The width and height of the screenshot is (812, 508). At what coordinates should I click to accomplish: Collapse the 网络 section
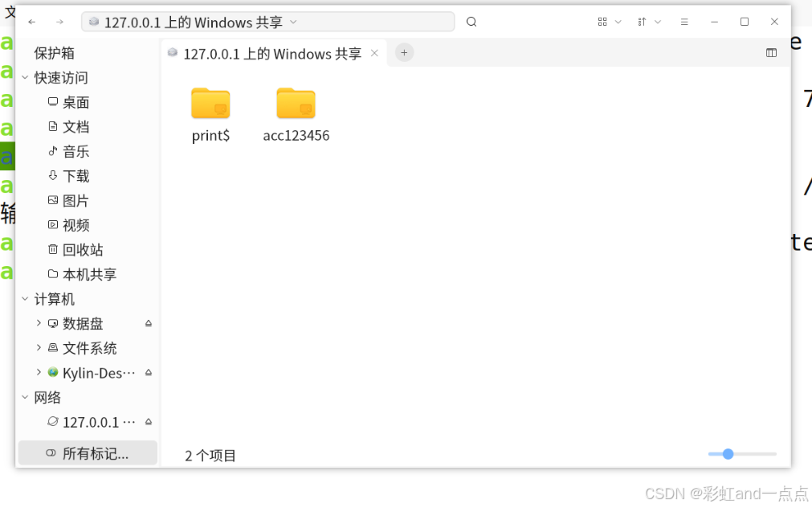coord(25,398)
